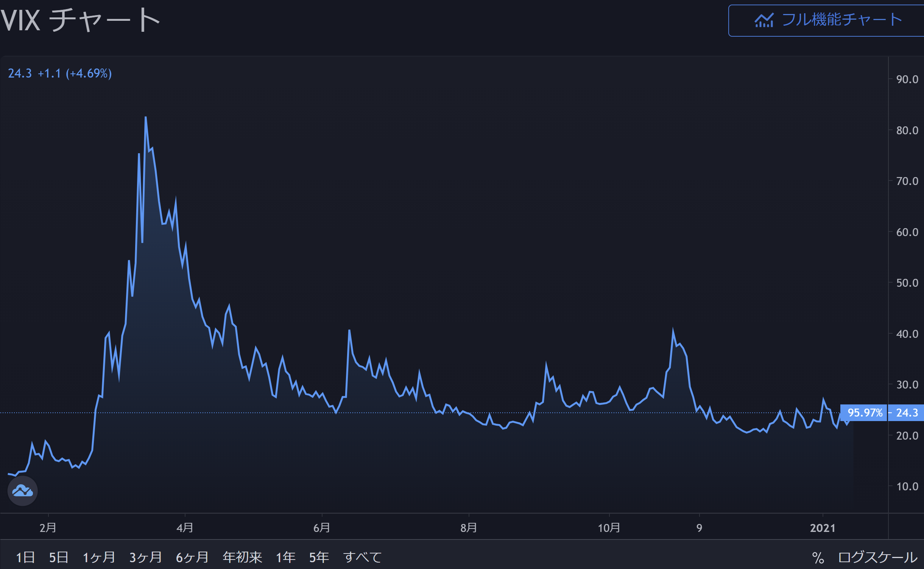
Task: Click the 95.97% badge on price axis
Action: (865, 413)
